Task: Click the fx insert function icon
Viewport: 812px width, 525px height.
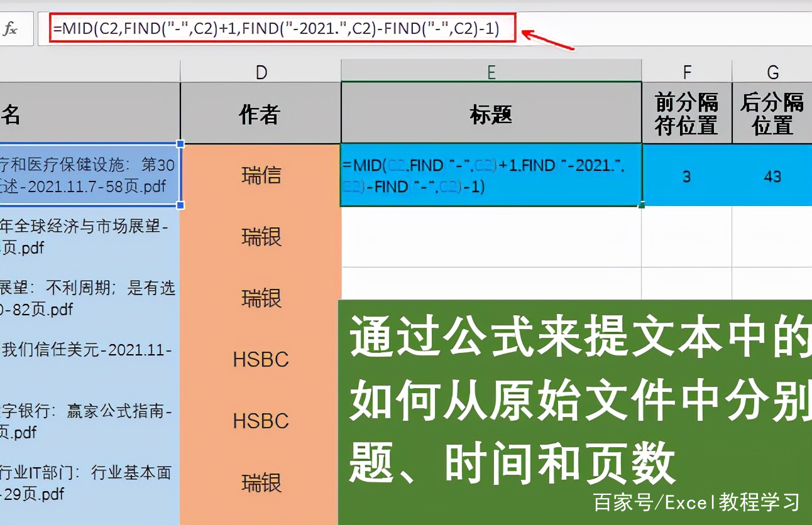Action: (11, 28)
